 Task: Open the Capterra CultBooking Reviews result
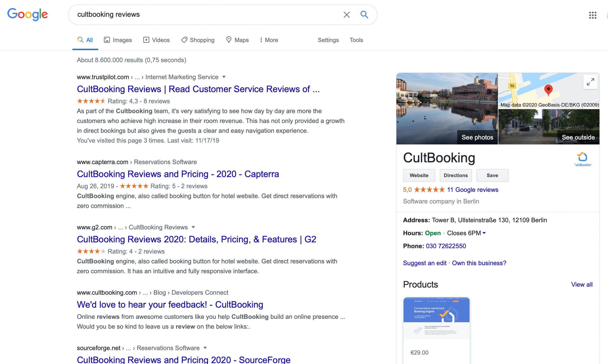pyautogui.click(x=178, y=174)
